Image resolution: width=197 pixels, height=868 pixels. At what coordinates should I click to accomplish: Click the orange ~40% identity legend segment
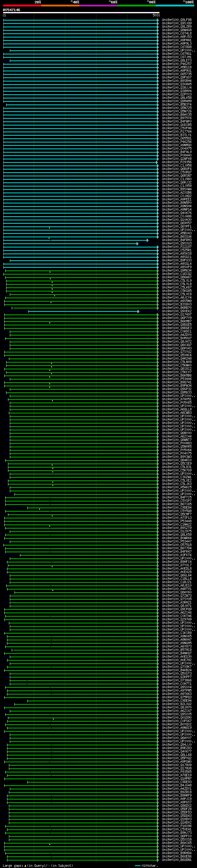[60, 6]
